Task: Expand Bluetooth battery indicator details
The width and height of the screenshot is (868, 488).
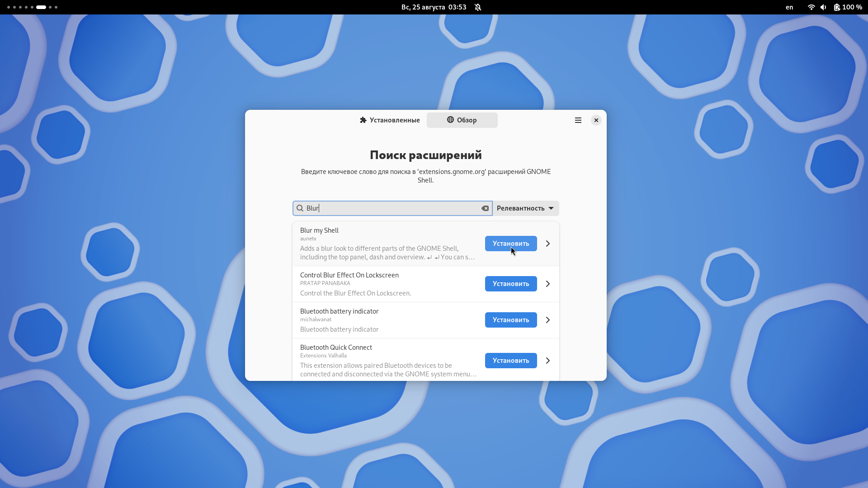Action: tap(547, 320)
